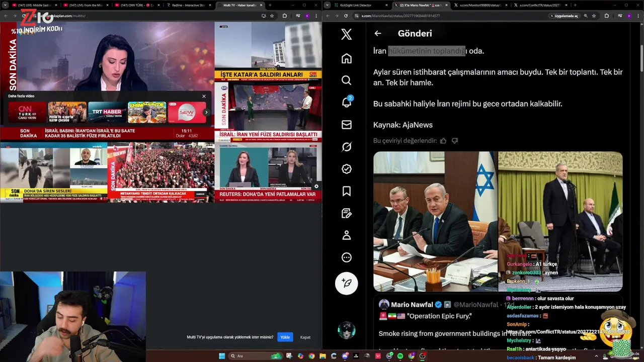Select 'İşte Katar'a saldırı anları' stream

tap(268, 51)
